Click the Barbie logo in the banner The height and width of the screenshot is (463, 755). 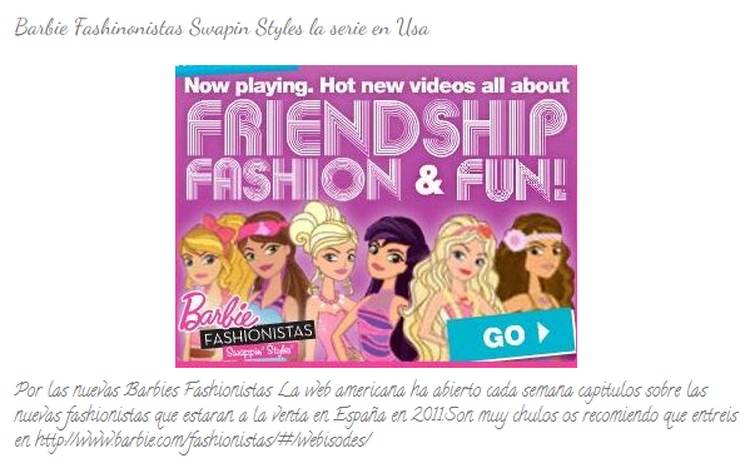[x=214, y=311]
